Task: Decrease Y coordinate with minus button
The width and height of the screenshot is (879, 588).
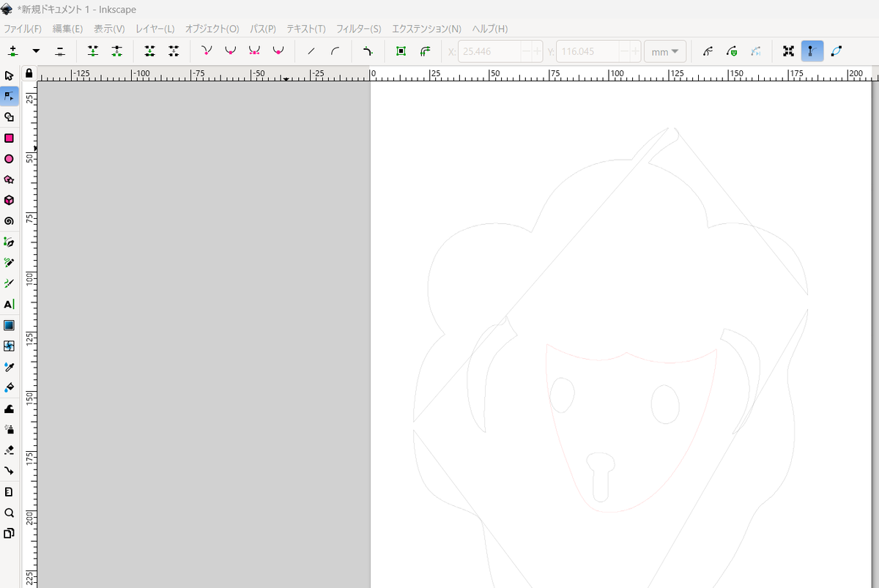Action: click(x=626, y=51)
